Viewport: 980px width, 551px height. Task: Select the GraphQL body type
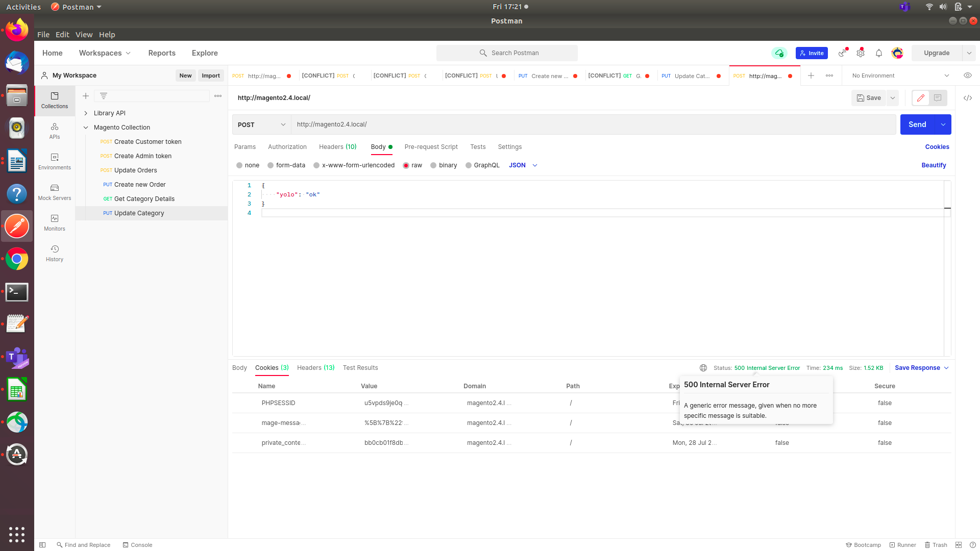482,165
